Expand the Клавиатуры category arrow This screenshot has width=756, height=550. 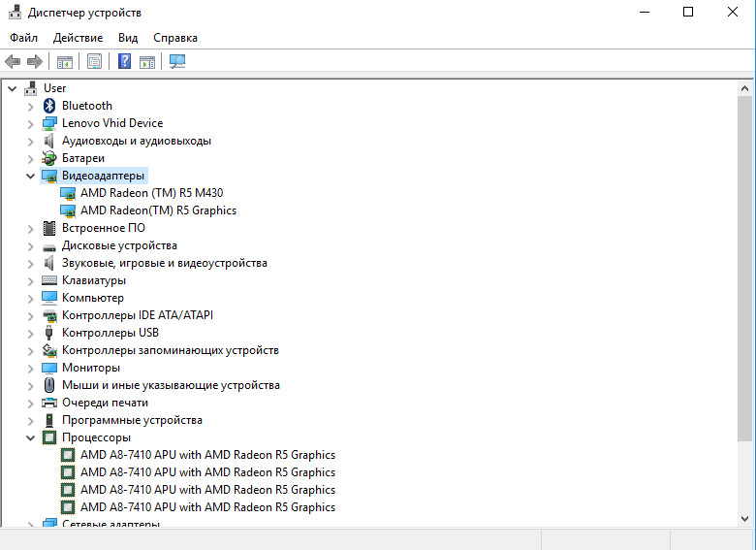(30, 281)
